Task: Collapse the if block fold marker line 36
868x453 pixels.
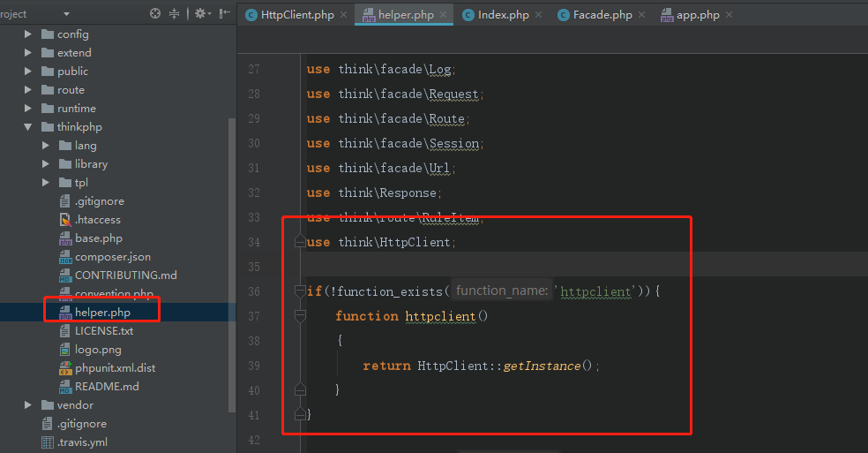Action: (x=300, y=291)
